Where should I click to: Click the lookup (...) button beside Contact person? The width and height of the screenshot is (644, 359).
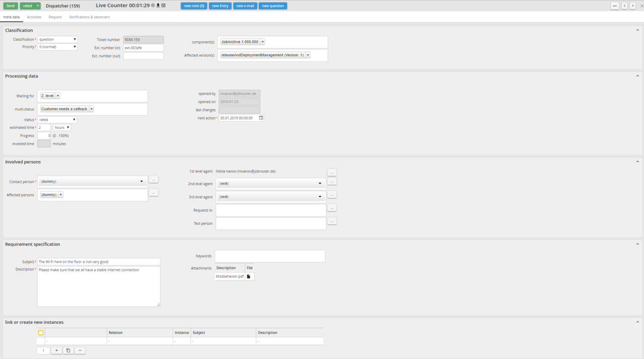(x=153, y=179)
